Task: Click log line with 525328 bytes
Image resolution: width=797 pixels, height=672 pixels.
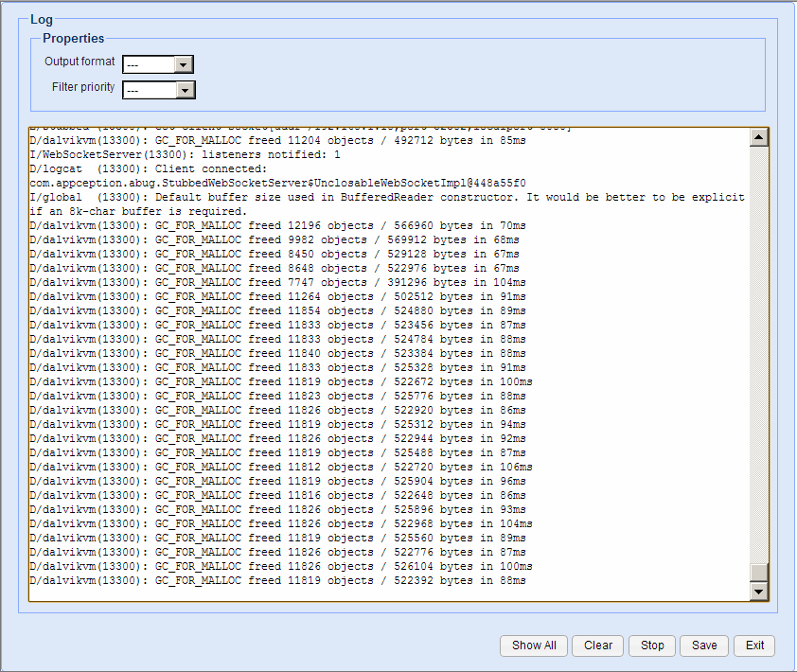Action: (x=277, y=368)
